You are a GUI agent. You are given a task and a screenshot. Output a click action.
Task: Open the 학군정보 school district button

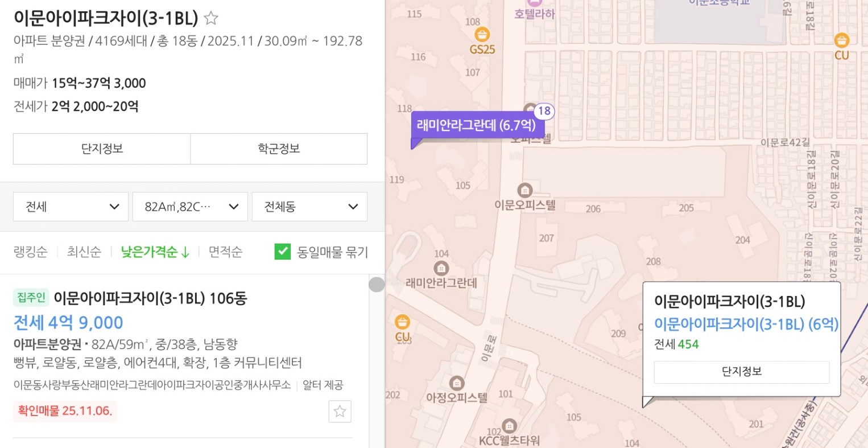click(279, 149)
